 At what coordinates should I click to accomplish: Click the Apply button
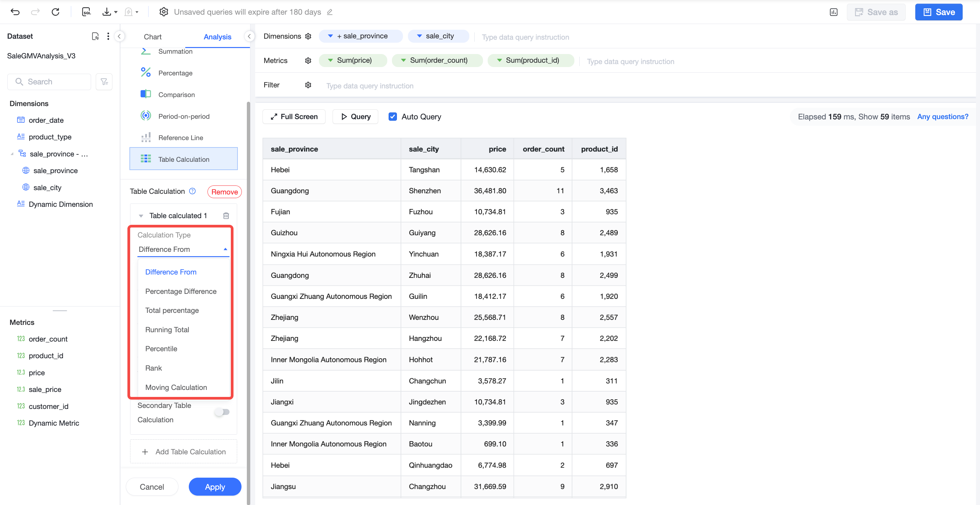pos(215,487)
